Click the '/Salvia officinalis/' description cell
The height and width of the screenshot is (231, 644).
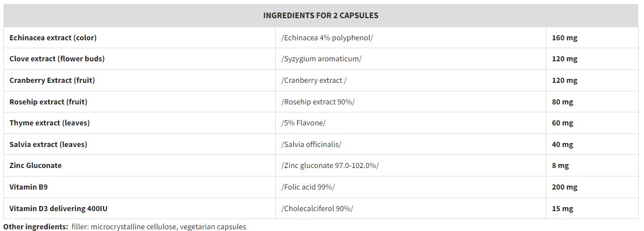311,145
